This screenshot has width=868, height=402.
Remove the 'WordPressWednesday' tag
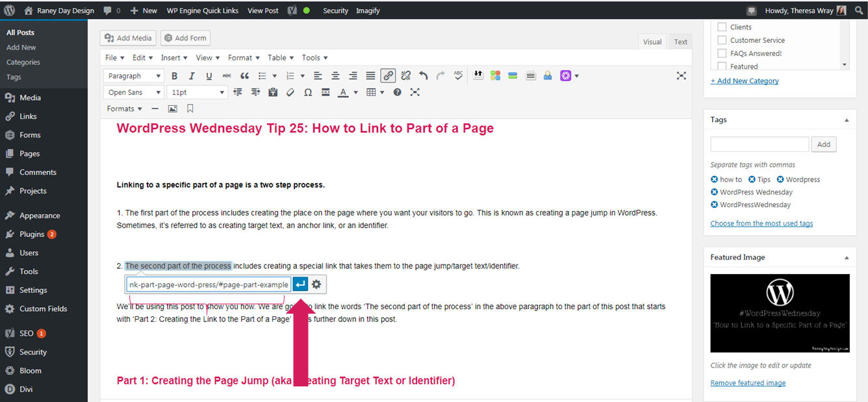pos(714,205)
